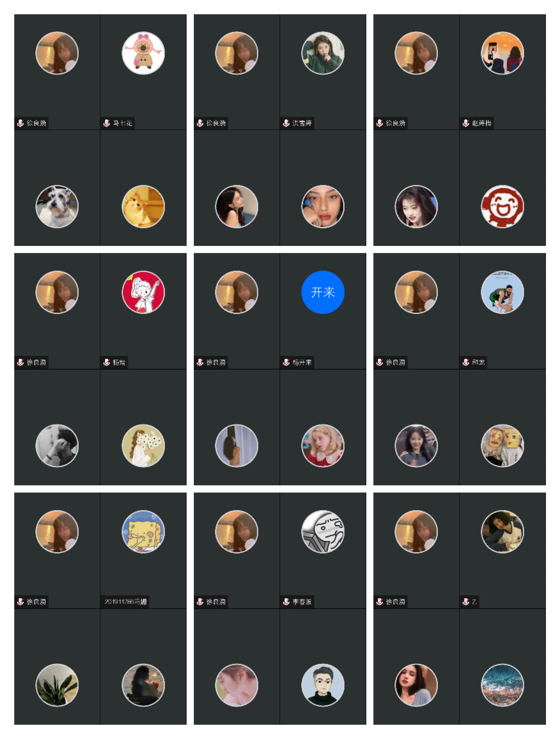This screenshot has width=560, height=739.
Task: Click the 杨开来 name label
Action: pos(302,362)
